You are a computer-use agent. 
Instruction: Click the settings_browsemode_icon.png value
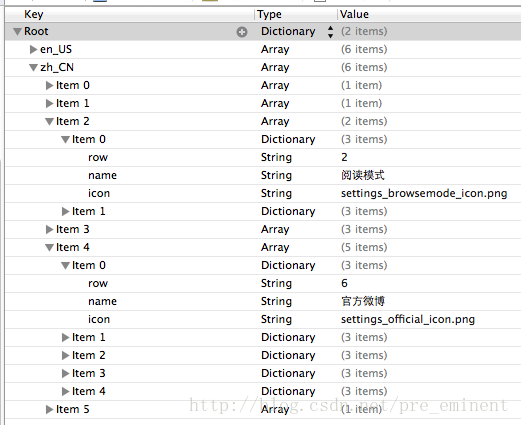click(424, 194)
